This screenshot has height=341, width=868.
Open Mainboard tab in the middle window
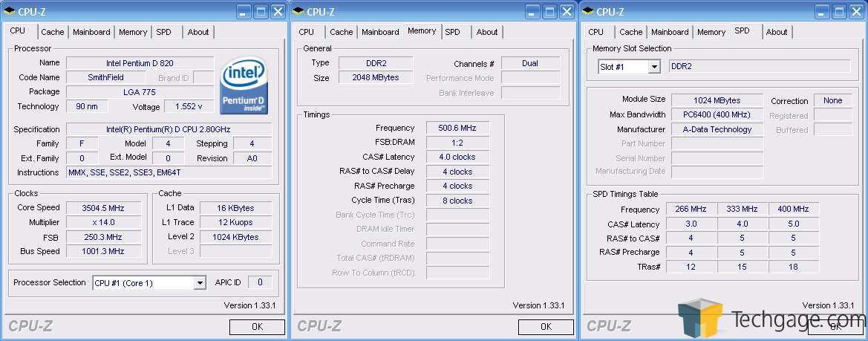(380, 32)
